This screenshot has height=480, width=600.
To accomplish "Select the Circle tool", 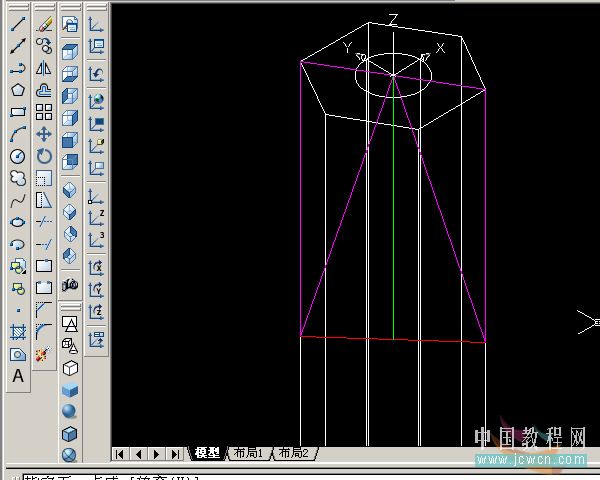I will point(18,156).
